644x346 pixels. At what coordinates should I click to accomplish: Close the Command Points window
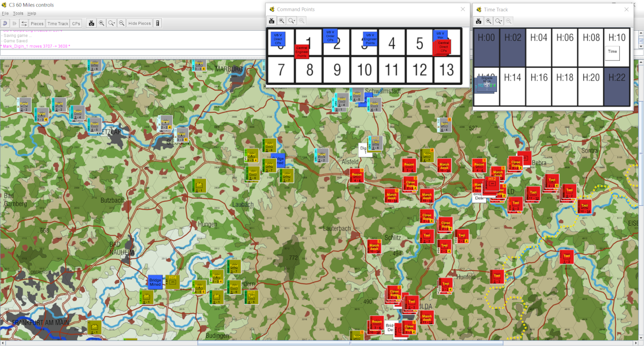(x=463, y=9)
